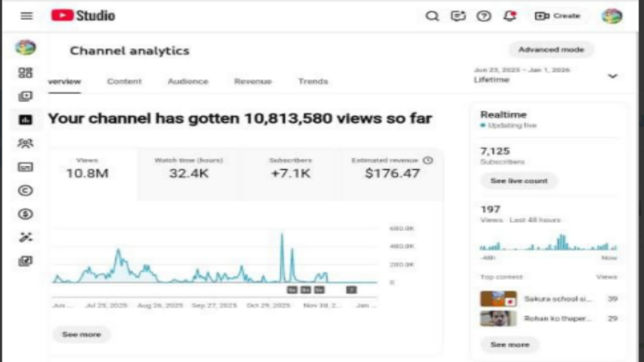
Task: Open the hamburger menu icon
Action: pyautogui.click(x=26, y=16)
